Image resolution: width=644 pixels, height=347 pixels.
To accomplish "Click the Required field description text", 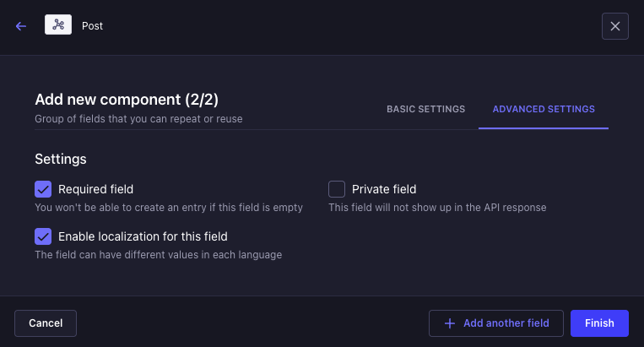I will (169, 207).
